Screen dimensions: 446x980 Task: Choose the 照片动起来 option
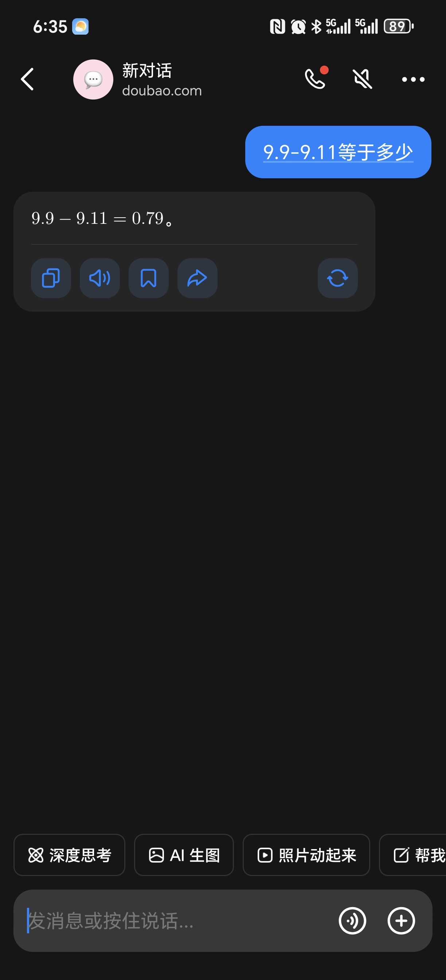[306, 855]
